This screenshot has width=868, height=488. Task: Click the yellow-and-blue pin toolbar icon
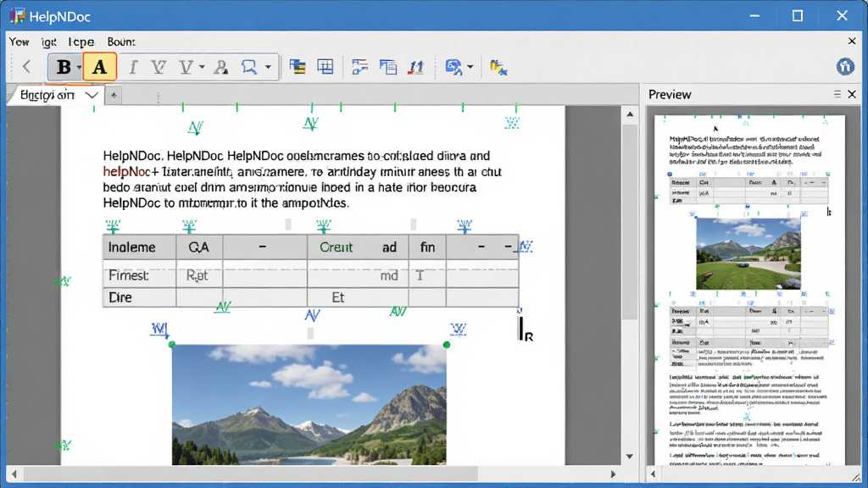pyautogui.click(x=498, y=67)
